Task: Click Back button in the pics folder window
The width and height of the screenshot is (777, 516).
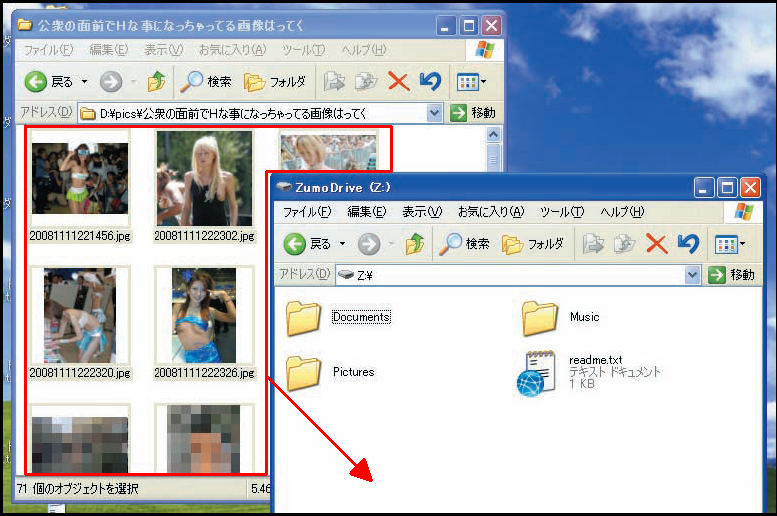Action: [x=49, y=82]
